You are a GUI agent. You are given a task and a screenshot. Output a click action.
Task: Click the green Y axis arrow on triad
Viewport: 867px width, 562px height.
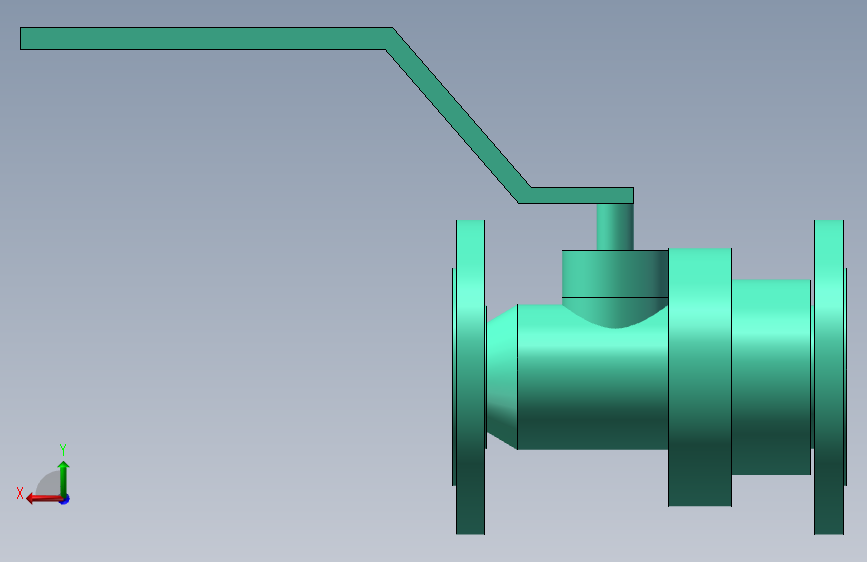[x=64, y=478]
